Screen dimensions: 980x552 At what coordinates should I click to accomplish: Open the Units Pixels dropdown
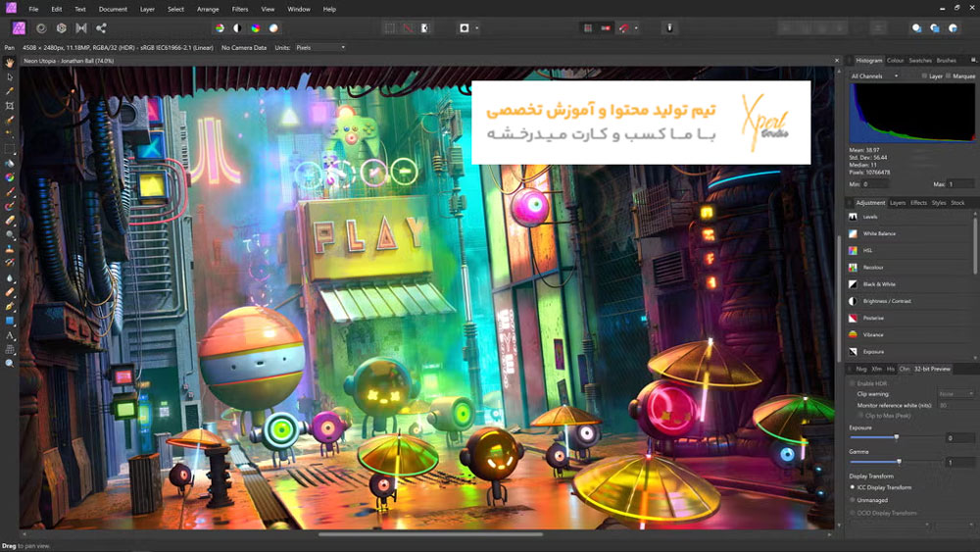tap(320, 47)
